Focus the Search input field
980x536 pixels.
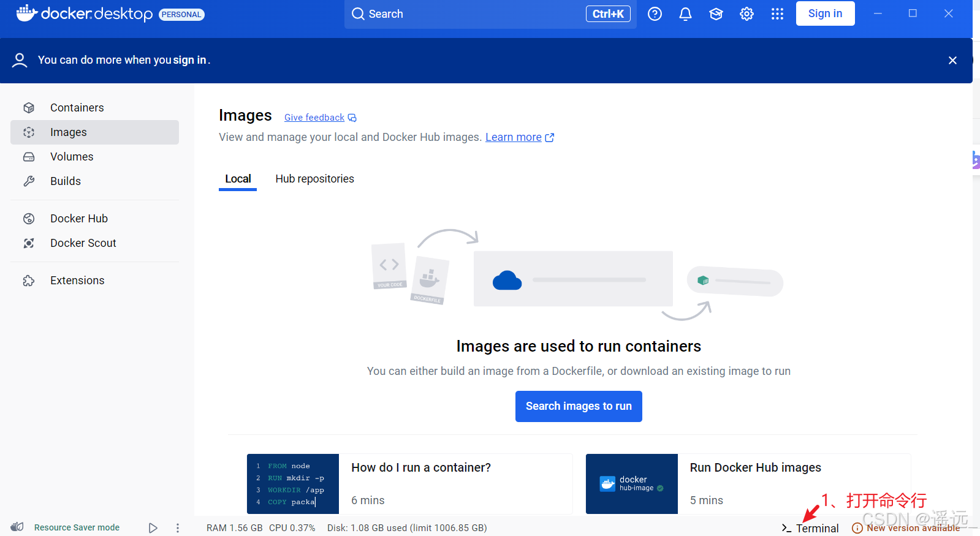(490, 13)
